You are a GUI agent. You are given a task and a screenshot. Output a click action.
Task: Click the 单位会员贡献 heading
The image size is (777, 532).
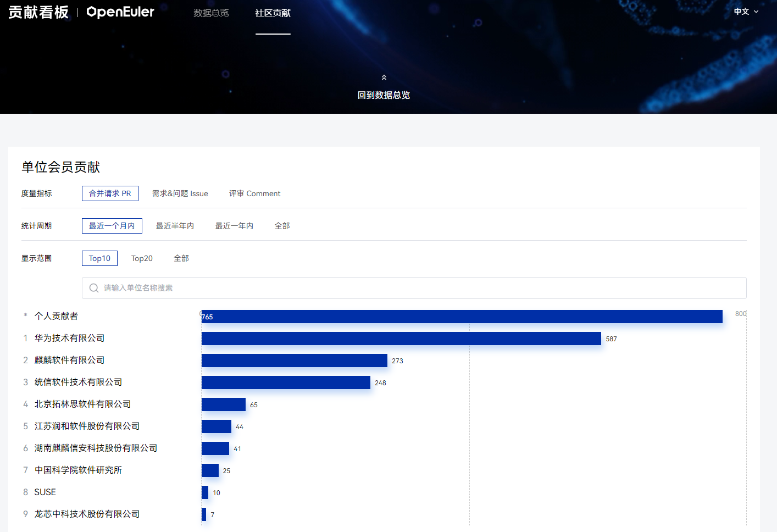[x=61, y=167]
